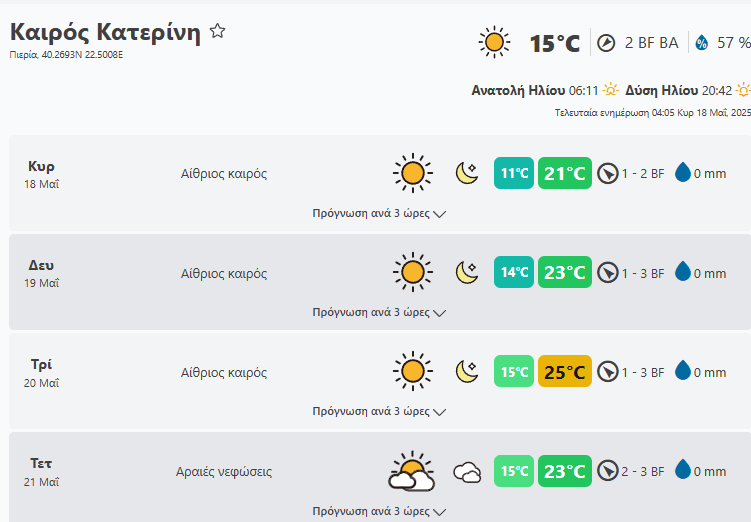Image resolution: width=751 pixels, height=522 pixels.
Task: Click the 21°C max temperature badge for Sunday
Action: [565, 174]
